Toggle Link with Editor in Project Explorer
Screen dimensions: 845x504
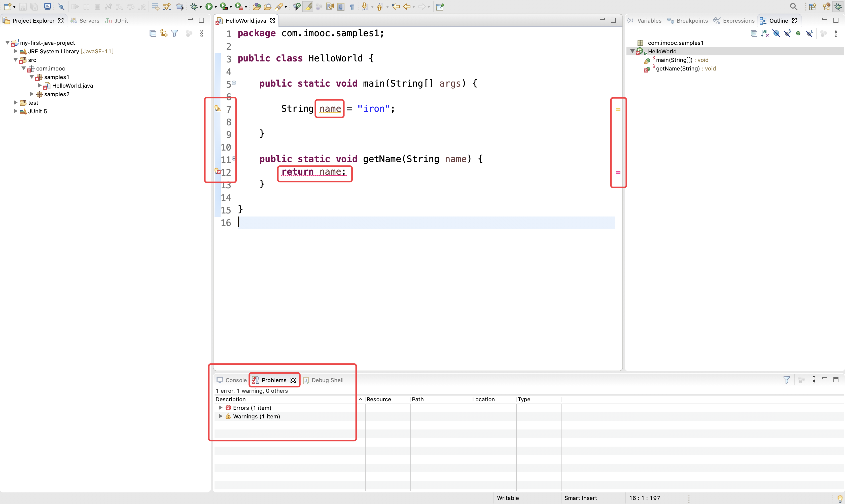(164, 33)
